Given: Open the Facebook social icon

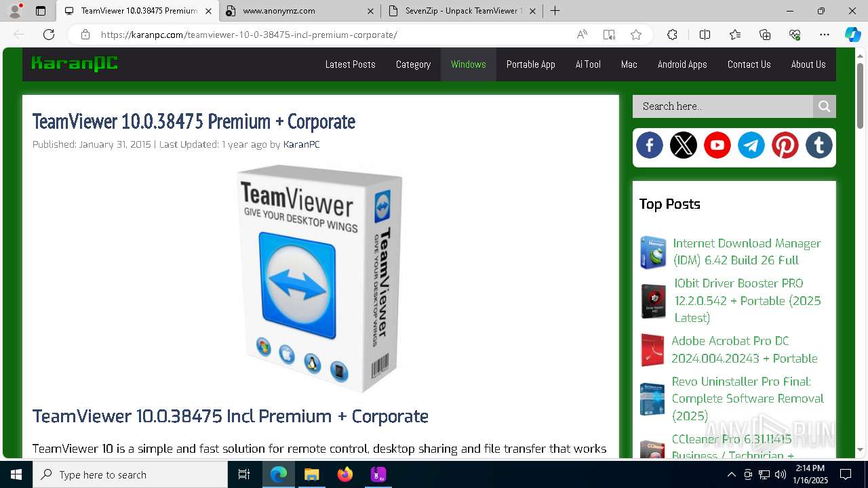Looking at the screenshot, I should (650, 145).
